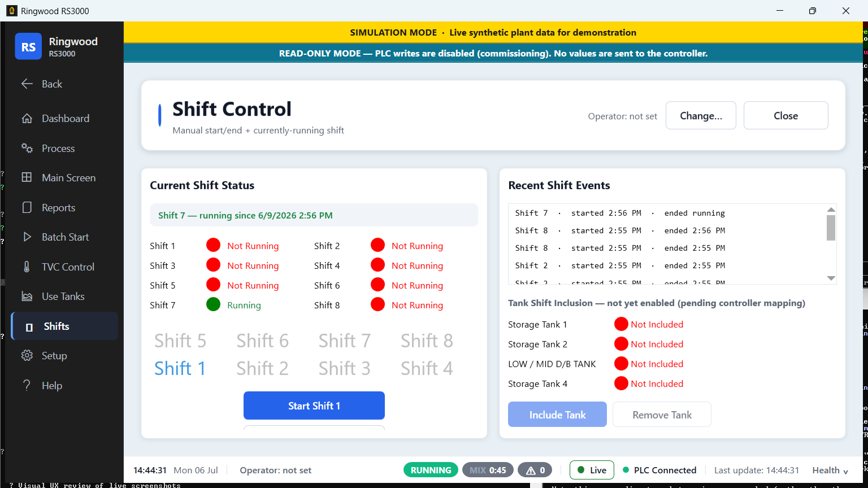Click status bar Operator: not set text

pos(275,470)
